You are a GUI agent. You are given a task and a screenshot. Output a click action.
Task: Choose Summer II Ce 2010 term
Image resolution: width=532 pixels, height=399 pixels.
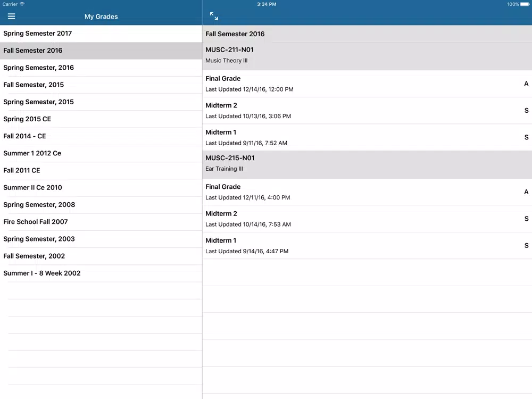pyautogui.click(x=101, y=188)
